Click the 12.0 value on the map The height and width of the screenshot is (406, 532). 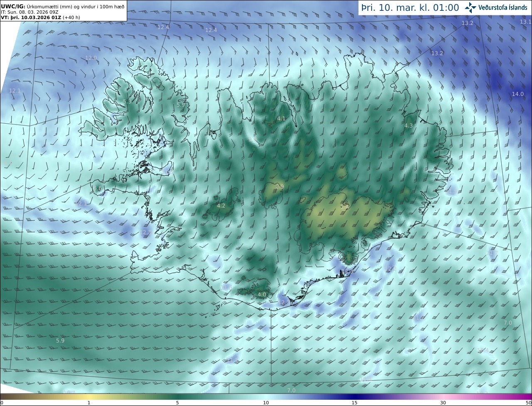pos(91,58)
